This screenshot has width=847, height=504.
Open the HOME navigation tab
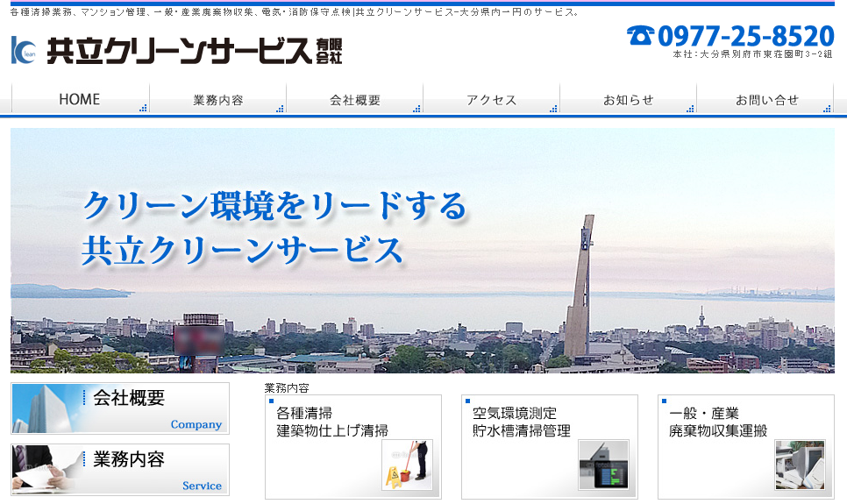point(80,99)
